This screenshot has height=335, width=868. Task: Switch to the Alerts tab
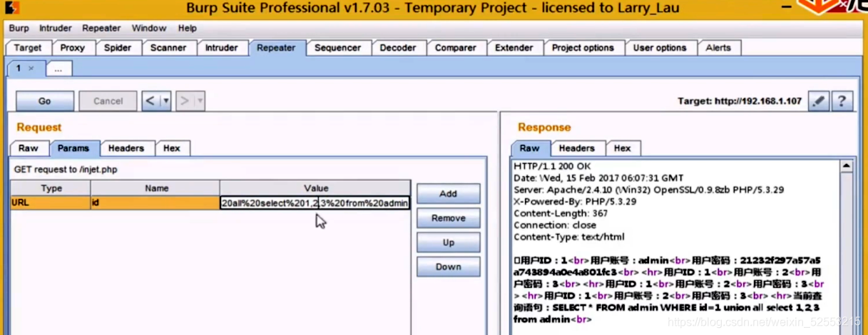coord(718,48)
